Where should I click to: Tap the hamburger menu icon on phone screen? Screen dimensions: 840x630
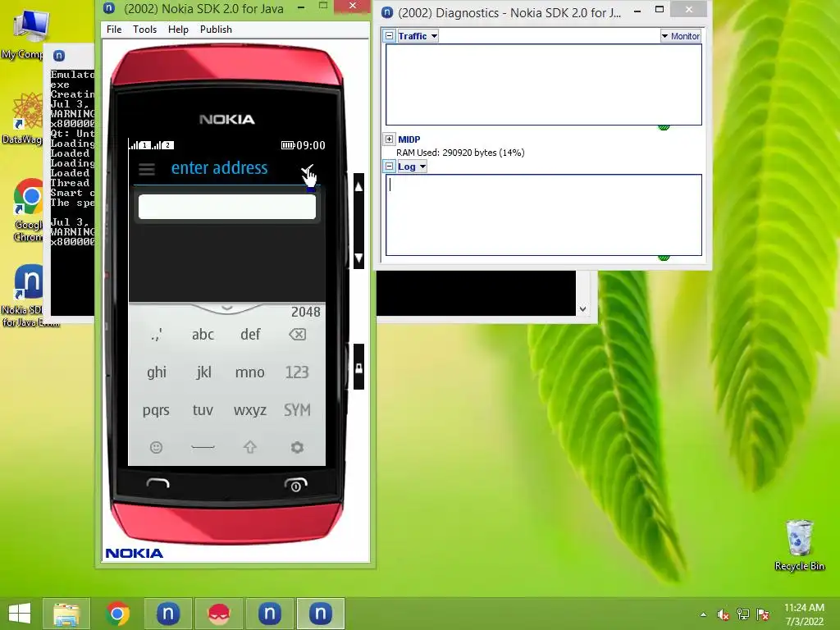coord(147,169)
